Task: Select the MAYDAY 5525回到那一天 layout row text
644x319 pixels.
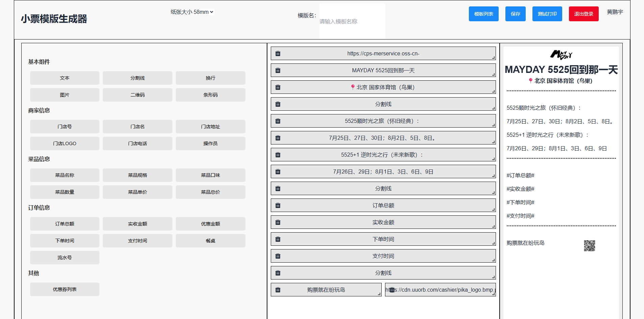Action: tap(383, 71)
